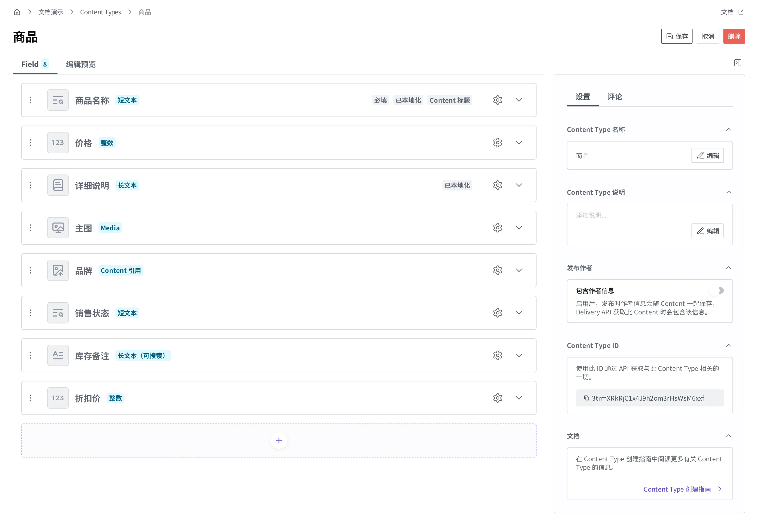
Task: Expand the 销售状态 field row
Action: pos(519,313)
